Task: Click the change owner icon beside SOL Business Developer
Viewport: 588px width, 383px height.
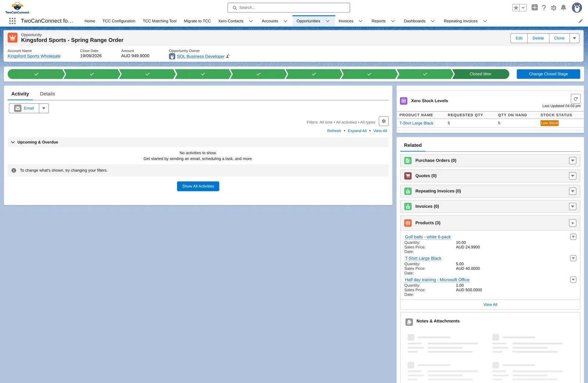Action: [x=228, y=56]
